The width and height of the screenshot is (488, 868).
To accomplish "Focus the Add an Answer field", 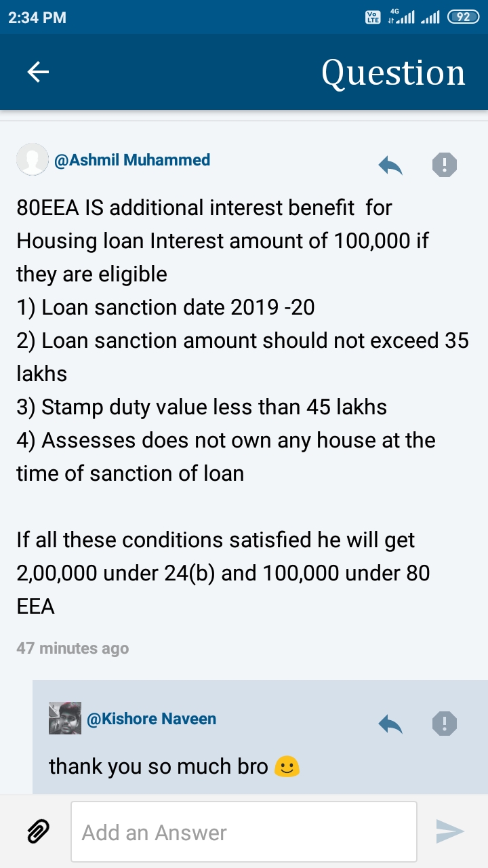I will click(244, 832).
